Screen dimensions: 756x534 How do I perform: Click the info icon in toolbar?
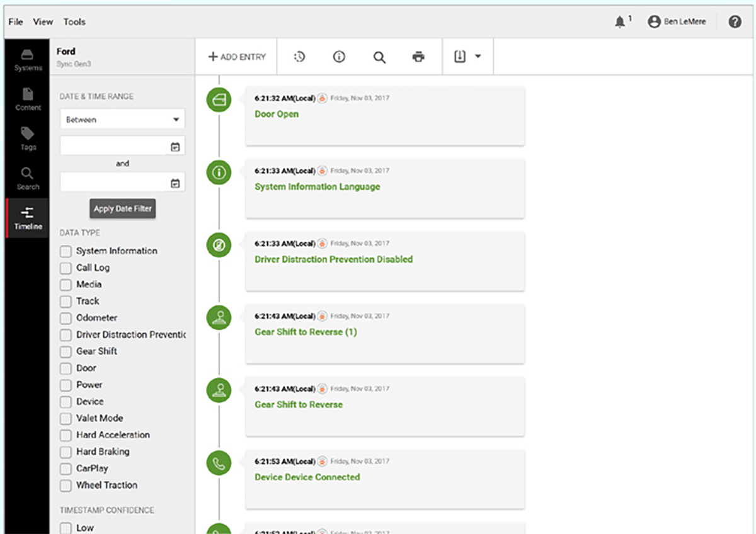(x=339, y=57)
